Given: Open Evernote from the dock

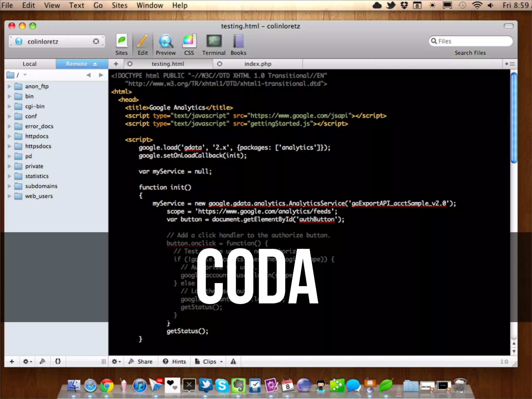Looking at the screenshot, I should click(238, 385).
